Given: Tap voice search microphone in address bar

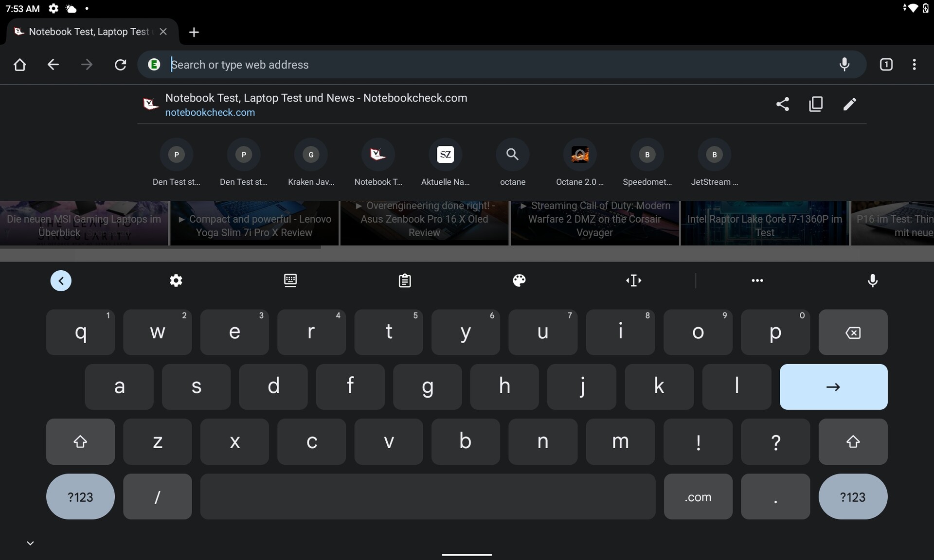Looking at the screenshot, I should click(x=844, y=65).
